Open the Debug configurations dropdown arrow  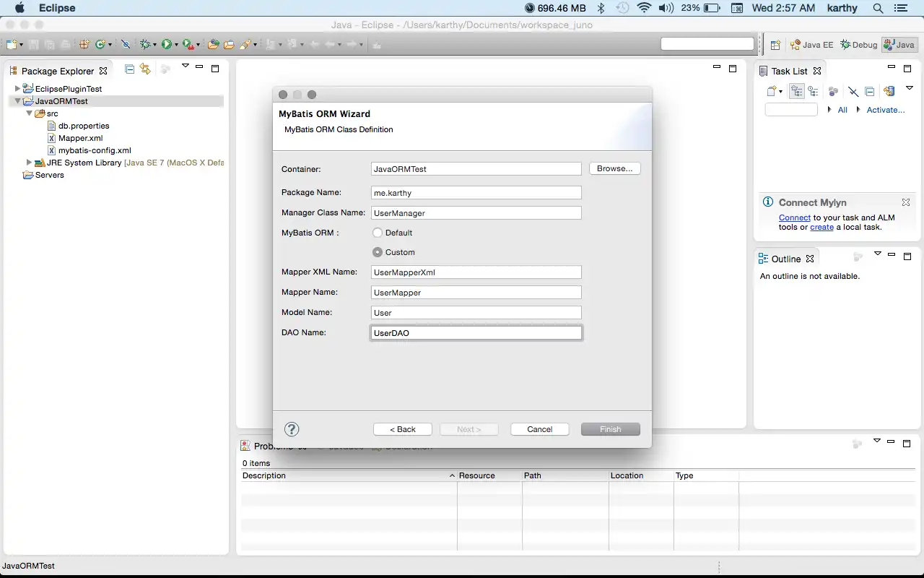click(x=154, y=45)
